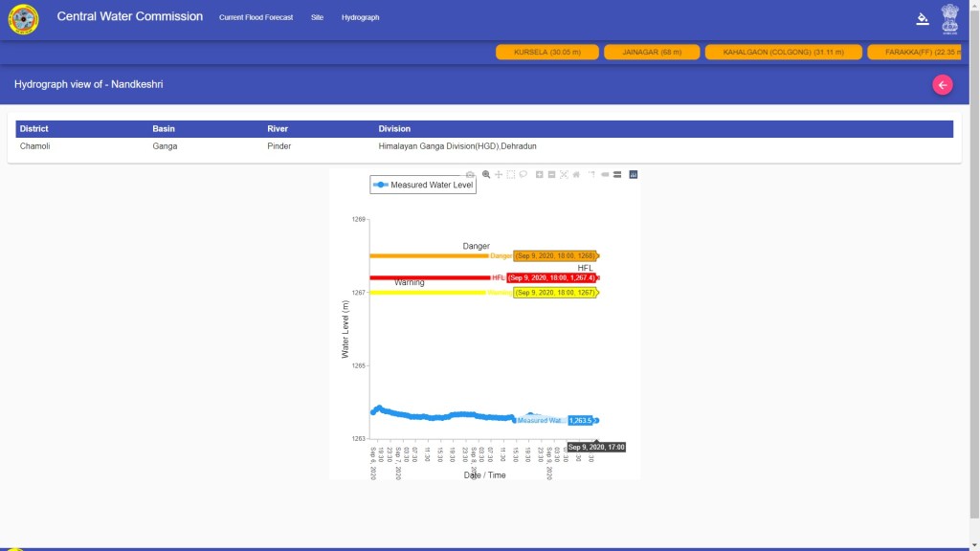Select the Zoom tool in chart toolbar
The width and height of the screenshot is (980, 551).
(486, 174)
